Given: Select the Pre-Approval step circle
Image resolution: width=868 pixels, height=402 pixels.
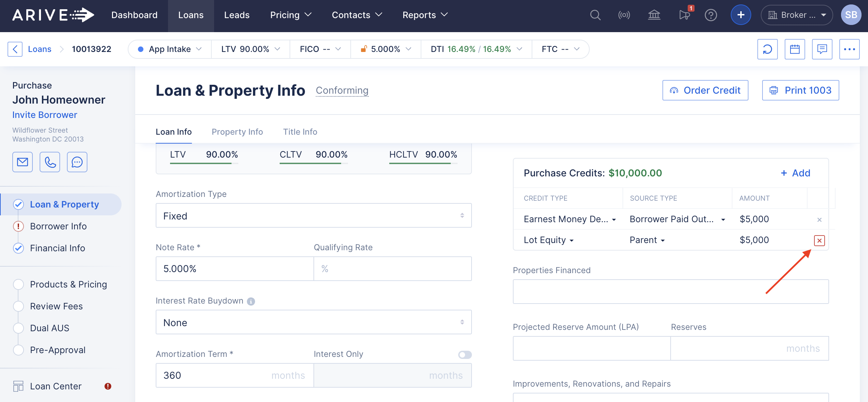Looking at the screenshot, I should coord(18,350).
